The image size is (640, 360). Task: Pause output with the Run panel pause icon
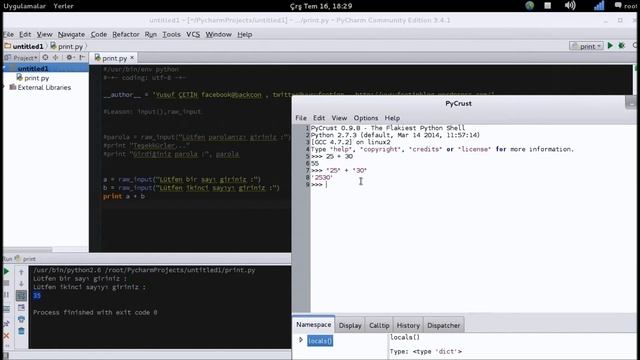(x=6, y=295)
